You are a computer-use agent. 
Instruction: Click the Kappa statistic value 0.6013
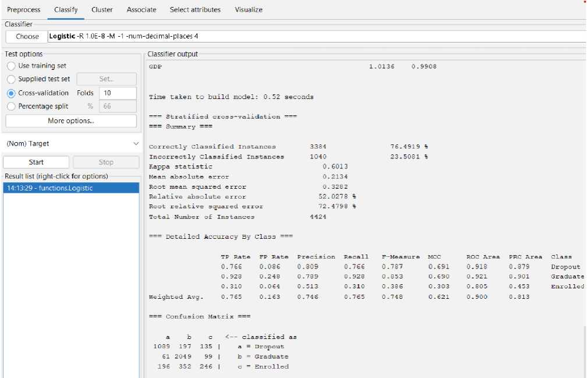pos(335,167)
